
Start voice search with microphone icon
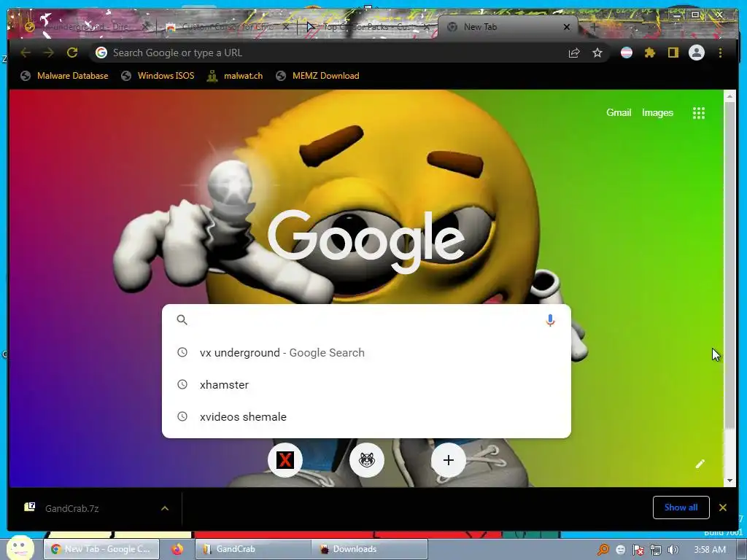[x=550, y=320]
